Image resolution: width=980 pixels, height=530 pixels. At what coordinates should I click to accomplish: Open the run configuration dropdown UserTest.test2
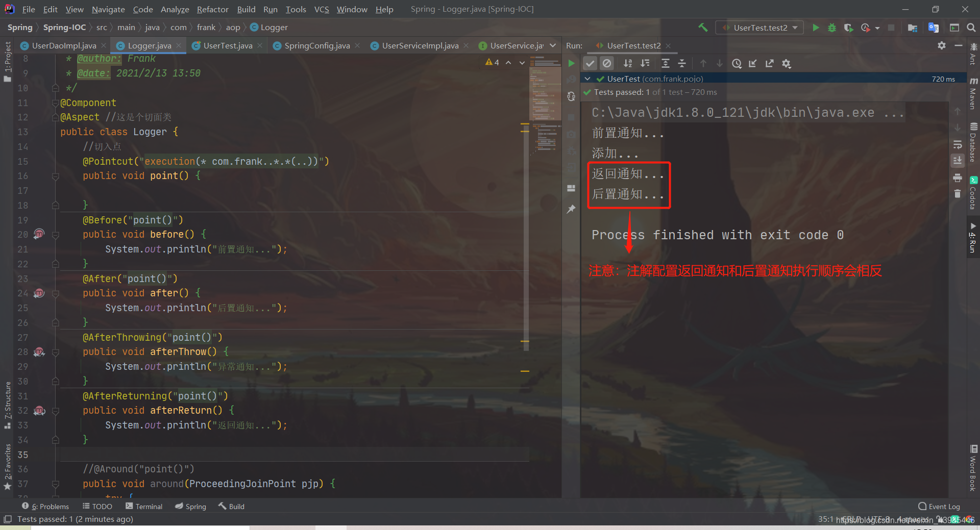(x=759, y=28)
